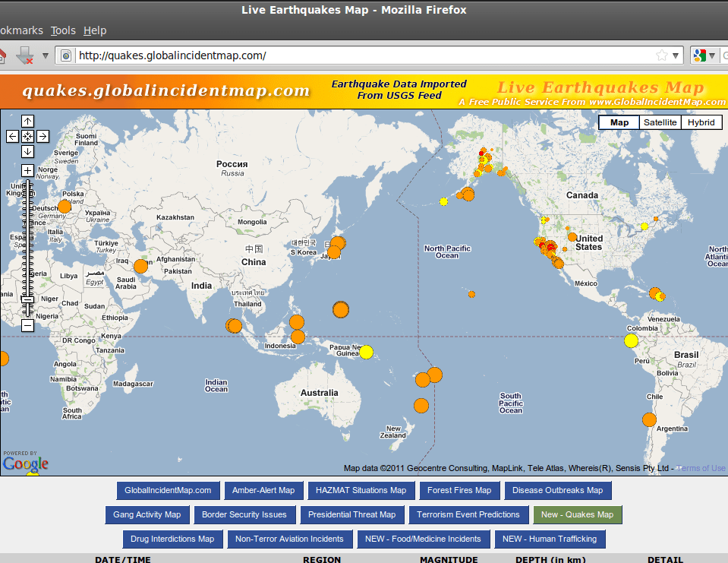Open Non-Terror Aviation Incidents
This screenshot has width=728, height=563.
pos(289,539)
